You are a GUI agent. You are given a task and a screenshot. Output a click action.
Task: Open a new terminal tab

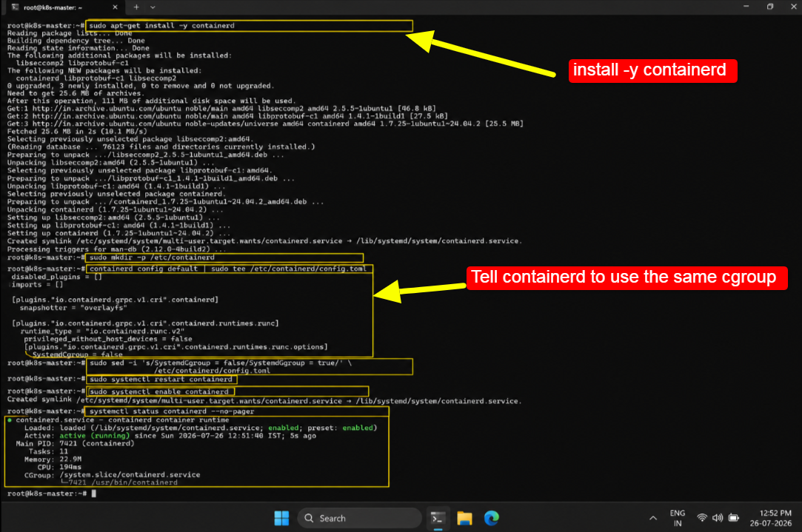[x=136, y=7]
